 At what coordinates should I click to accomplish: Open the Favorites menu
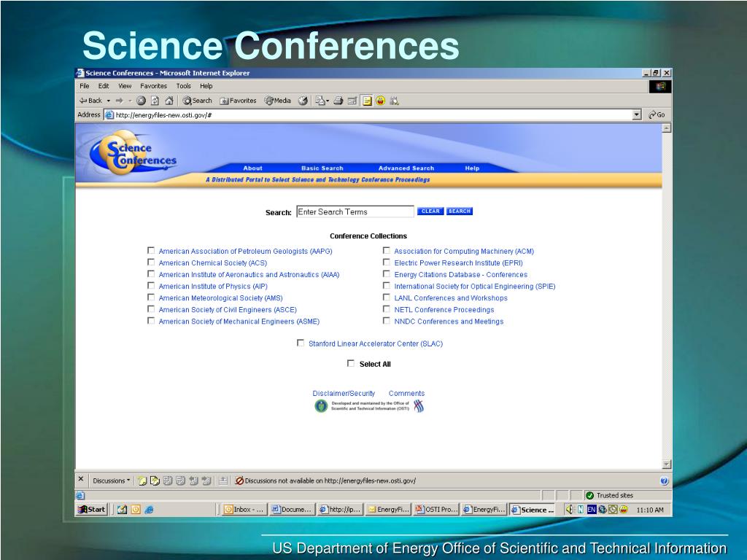pyautogui.click(x=153, y=86)
